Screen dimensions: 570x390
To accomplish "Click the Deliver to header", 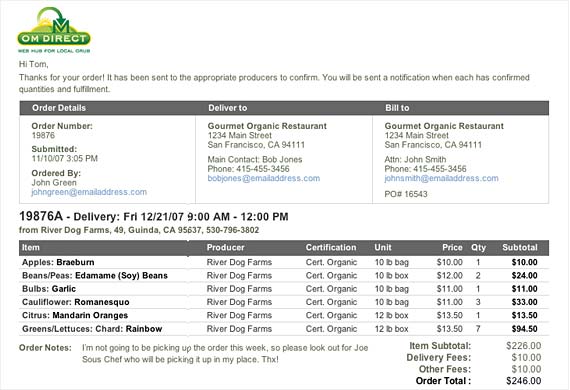I will click(228, 108).
